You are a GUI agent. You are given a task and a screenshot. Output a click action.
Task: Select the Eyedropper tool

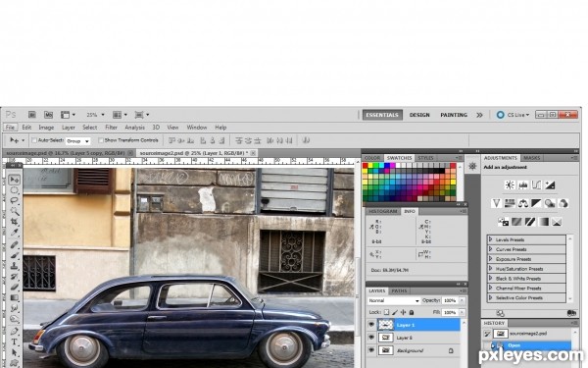15,232
